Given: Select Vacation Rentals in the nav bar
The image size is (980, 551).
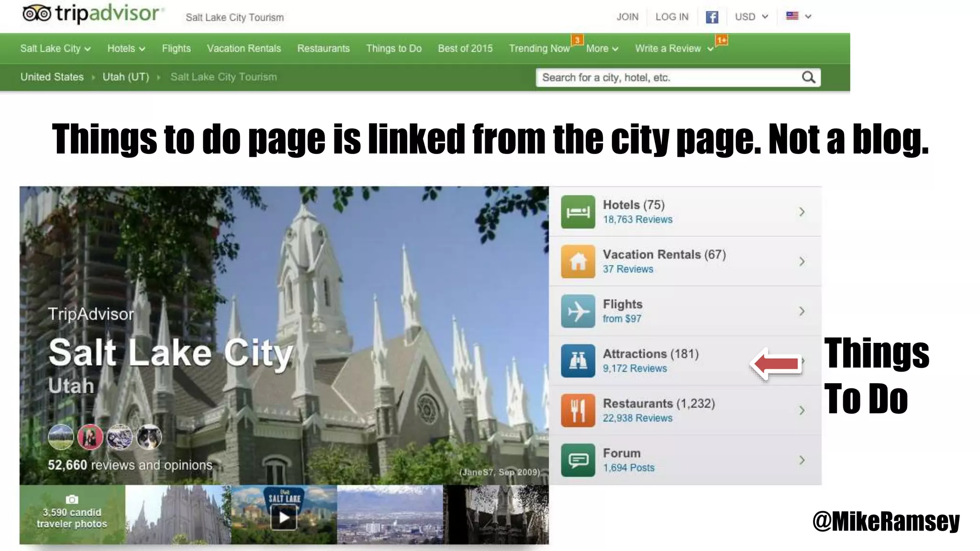Looking at the screenshot, I should 244,48.
